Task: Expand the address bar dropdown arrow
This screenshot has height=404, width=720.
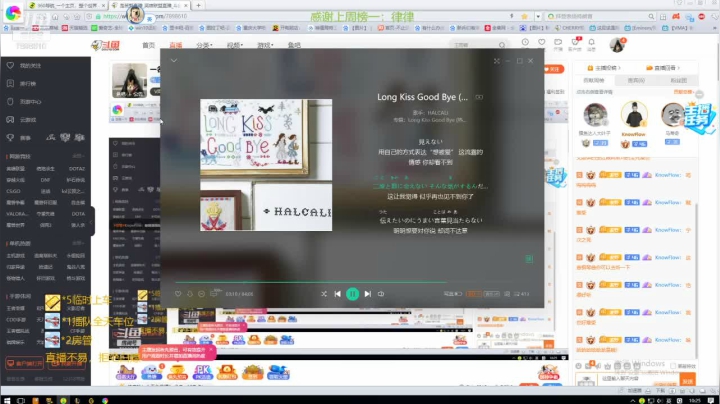Action: click(538, 16)
